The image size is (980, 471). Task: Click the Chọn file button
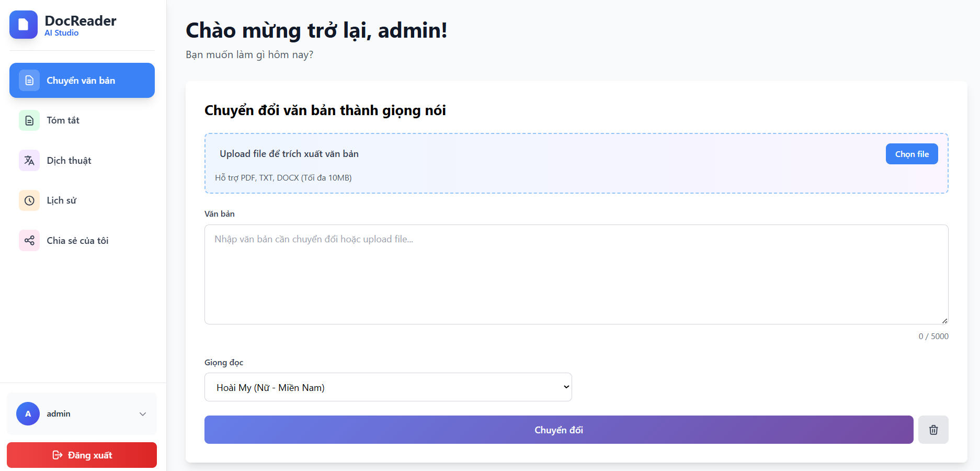coord(911,153)
